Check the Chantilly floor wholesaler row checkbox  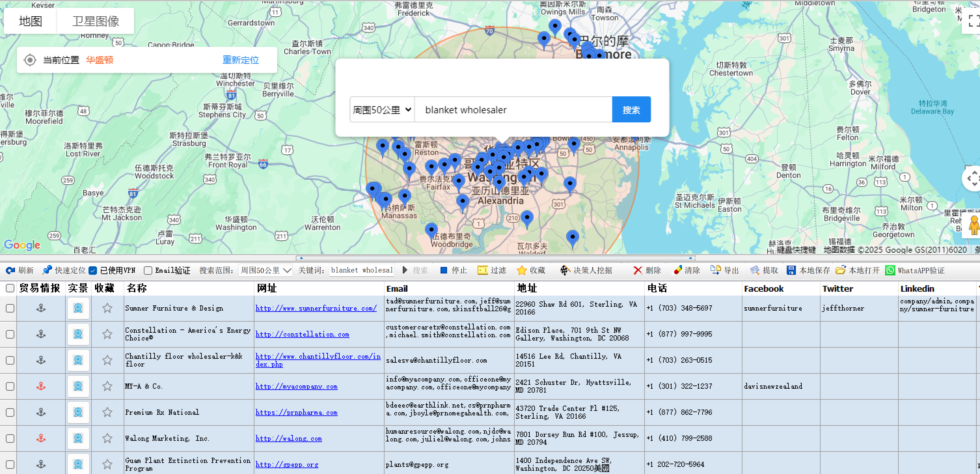pyautogui.click(x=10, y=360)
